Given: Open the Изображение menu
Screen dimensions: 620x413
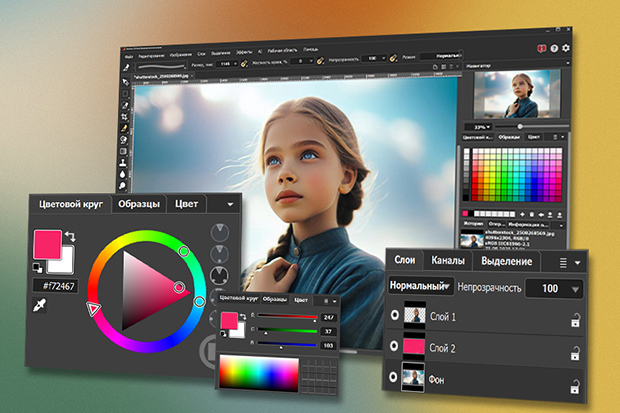Looking at the screenshot, I should tap(180, 55).
